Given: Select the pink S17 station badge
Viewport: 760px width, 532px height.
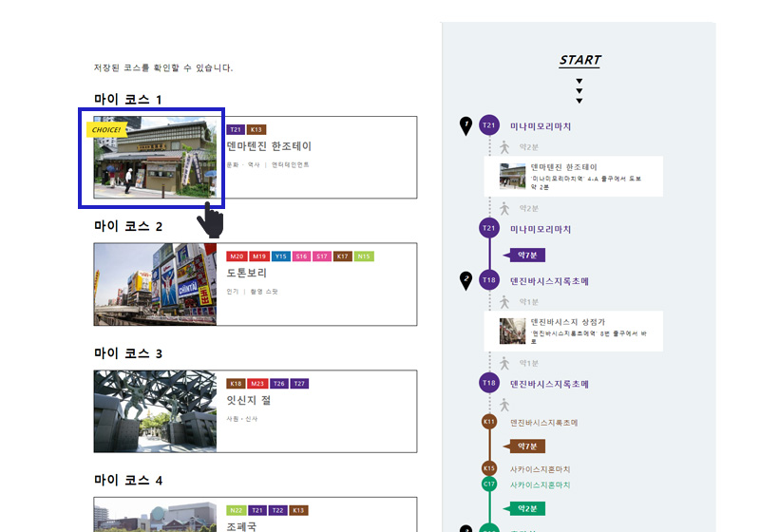Looking at the screenshot, I should coord(322,256).
